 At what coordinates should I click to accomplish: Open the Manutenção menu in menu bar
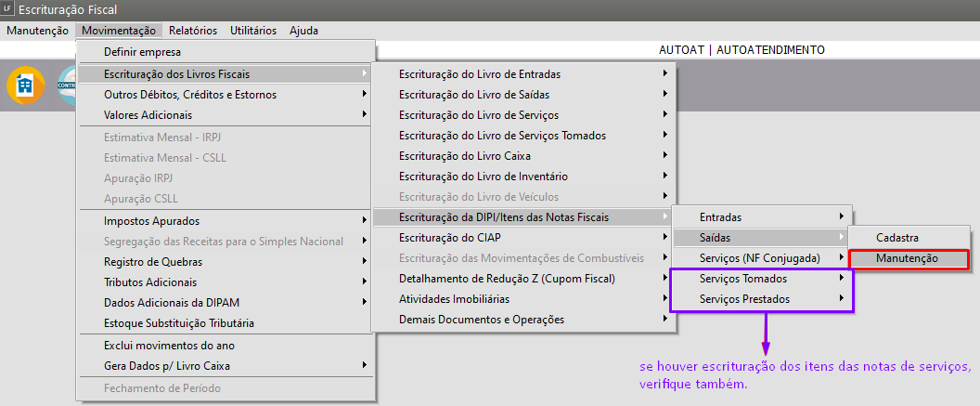click(37, 30)
